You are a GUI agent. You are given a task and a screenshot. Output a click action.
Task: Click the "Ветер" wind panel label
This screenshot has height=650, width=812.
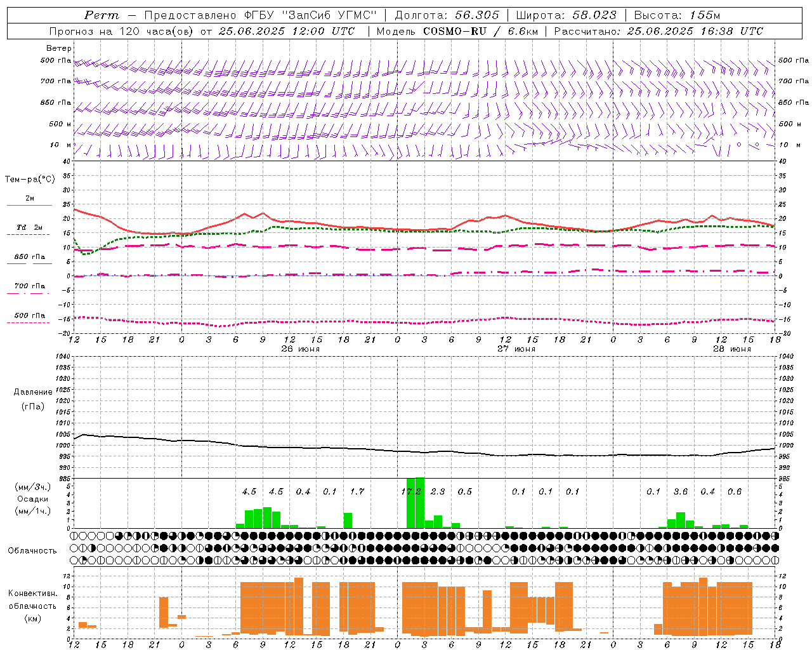coord(58,48)
